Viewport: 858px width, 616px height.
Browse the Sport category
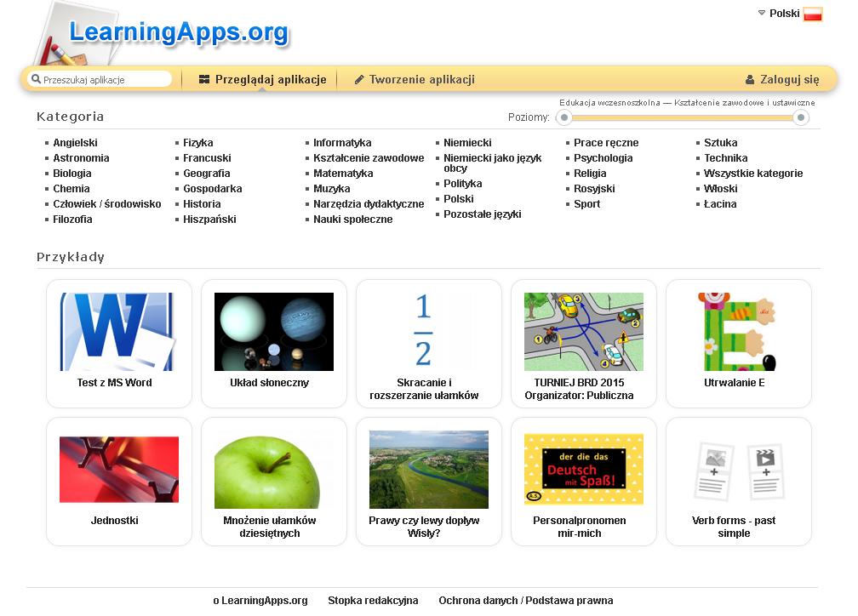(x=586, y=203)
